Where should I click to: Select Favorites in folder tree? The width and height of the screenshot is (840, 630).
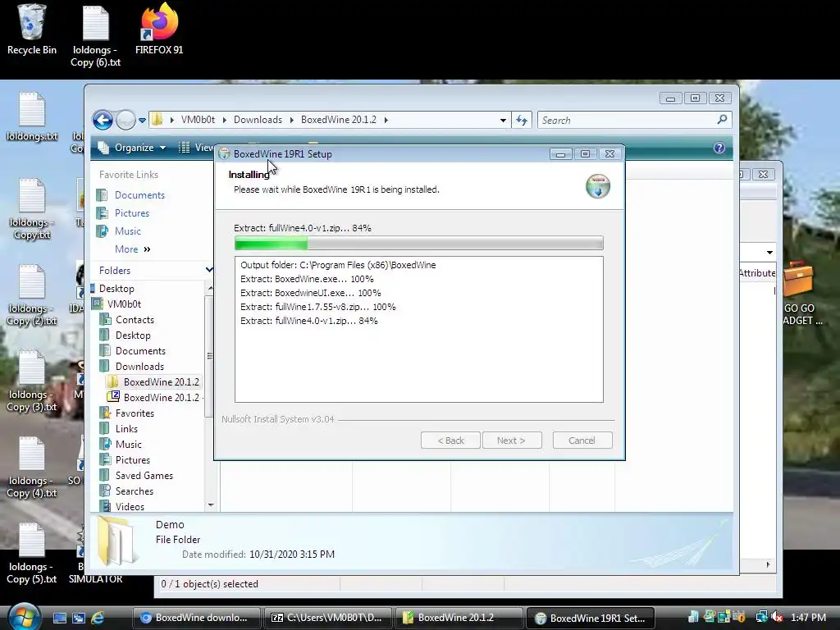[135, 413]
